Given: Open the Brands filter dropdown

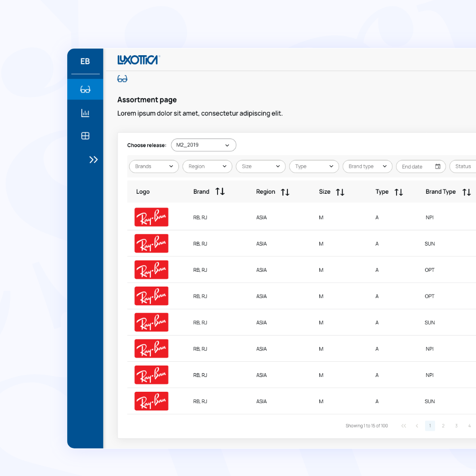Looking at the screenshot, I should 154,166.
